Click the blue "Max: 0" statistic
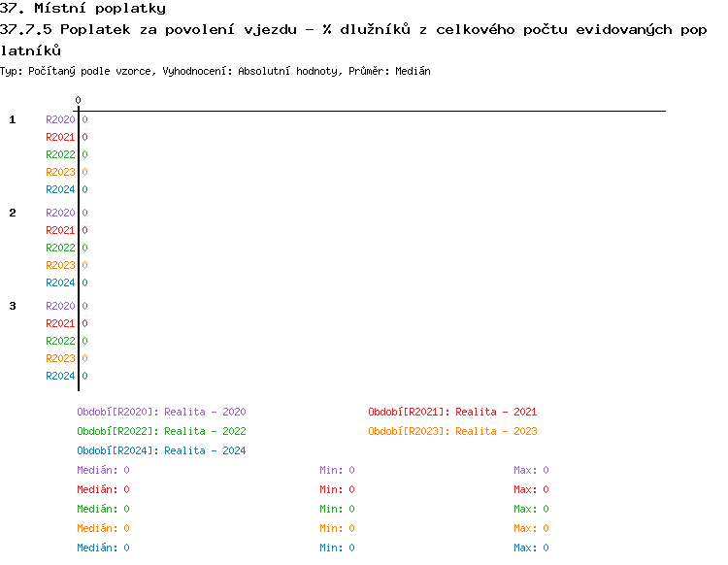This screenshot has height=565, width=728. click(x=531, y=548)
